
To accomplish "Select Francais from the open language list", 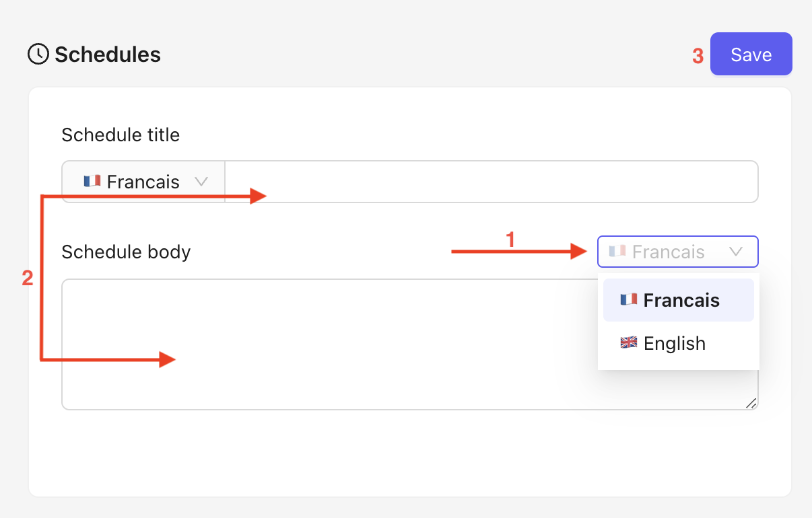I will coord(679,300).
